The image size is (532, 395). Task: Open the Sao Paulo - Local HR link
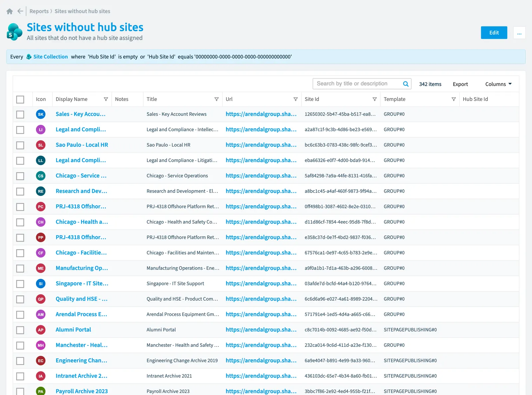pos(82,145)
